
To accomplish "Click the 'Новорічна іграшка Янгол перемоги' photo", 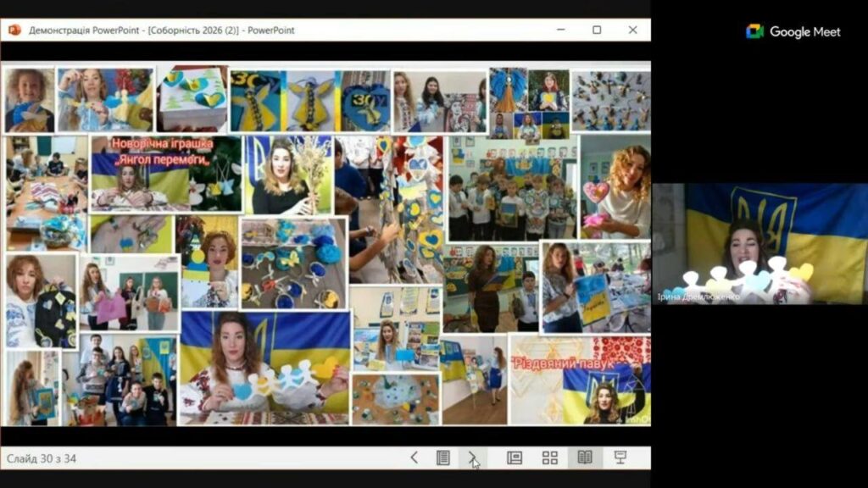I will [x=166, y=174].
